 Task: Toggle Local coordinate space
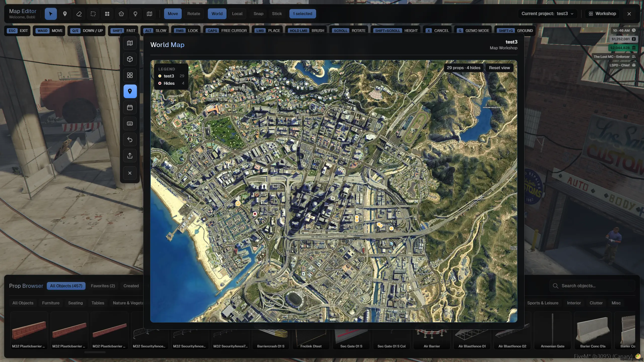click(237, 14)
